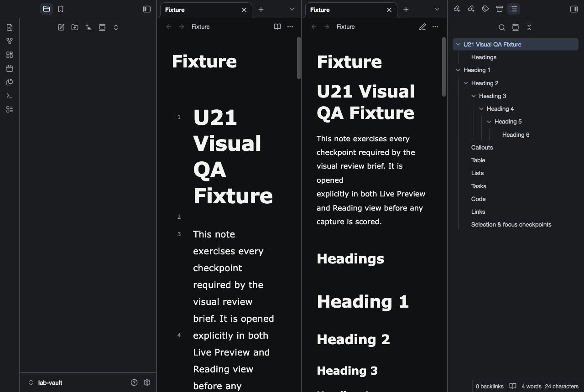Screen dimensions: 584x392
Task: Show the bookmarks sidebar tab
Action: [x=61, y=9]
